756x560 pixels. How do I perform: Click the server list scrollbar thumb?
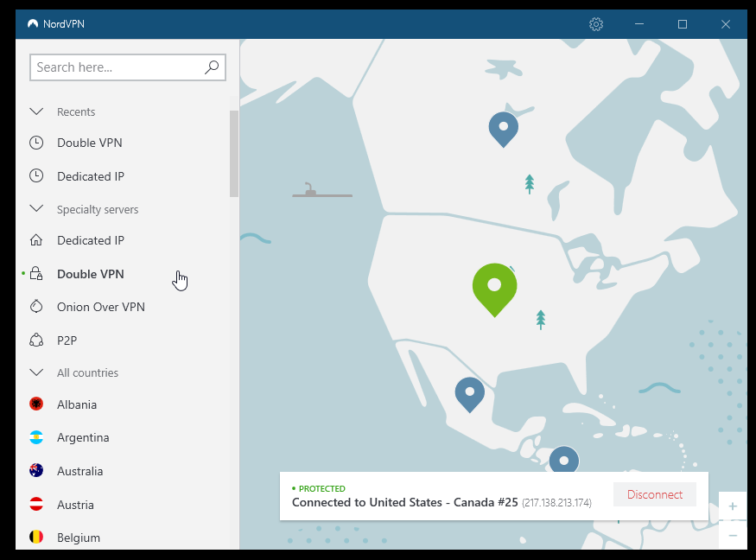[x=234, y=154]
